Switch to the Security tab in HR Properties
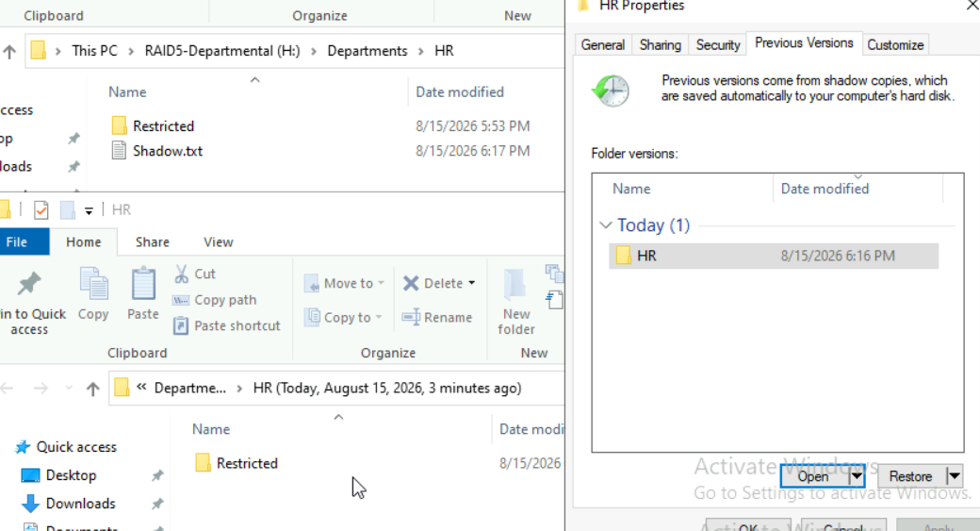The width and height of the screenshot is (980, 531). (x=717, y=45)
